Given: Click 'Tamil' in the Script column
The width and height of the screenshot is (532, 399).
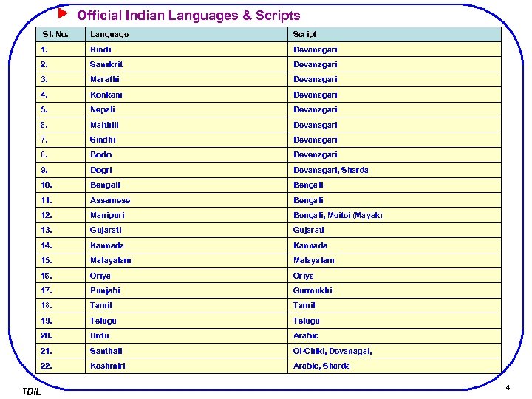Looking at the screenshot, I should coord(395,305).
